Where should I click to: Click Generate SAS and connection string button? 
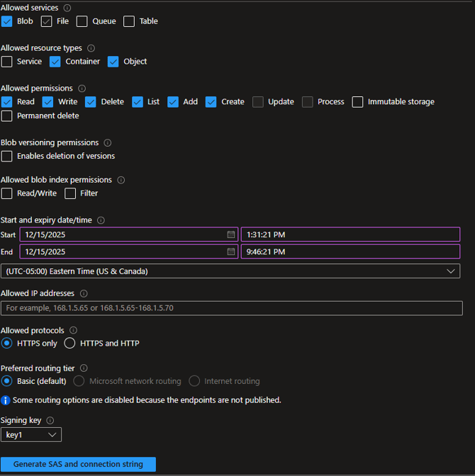click(x=78, y=465)
